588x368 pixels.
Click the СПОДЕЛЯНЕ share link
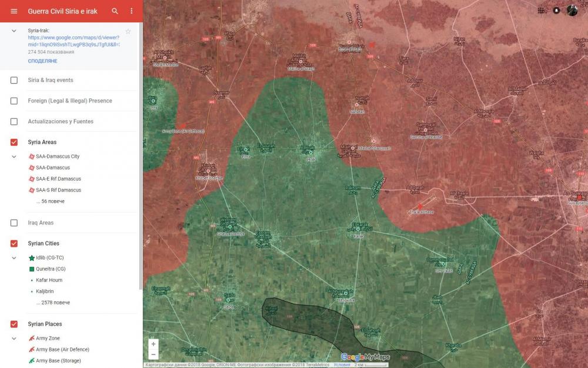click(42, 61)
